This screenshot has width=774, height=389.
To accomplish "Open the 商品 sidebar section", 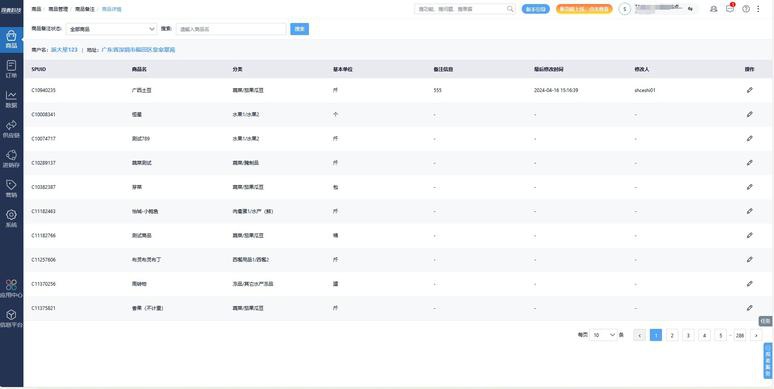I will [11, 39].
